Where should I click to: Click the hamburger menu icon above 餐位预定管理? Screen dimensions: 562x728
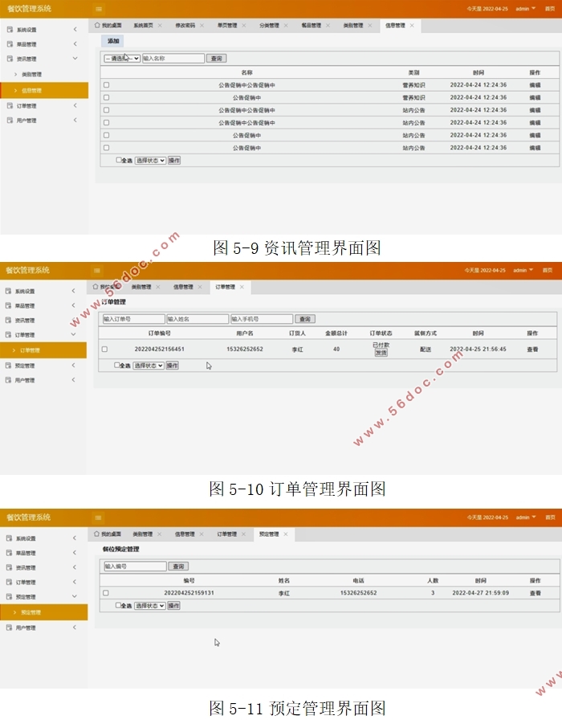click(99, 517)
